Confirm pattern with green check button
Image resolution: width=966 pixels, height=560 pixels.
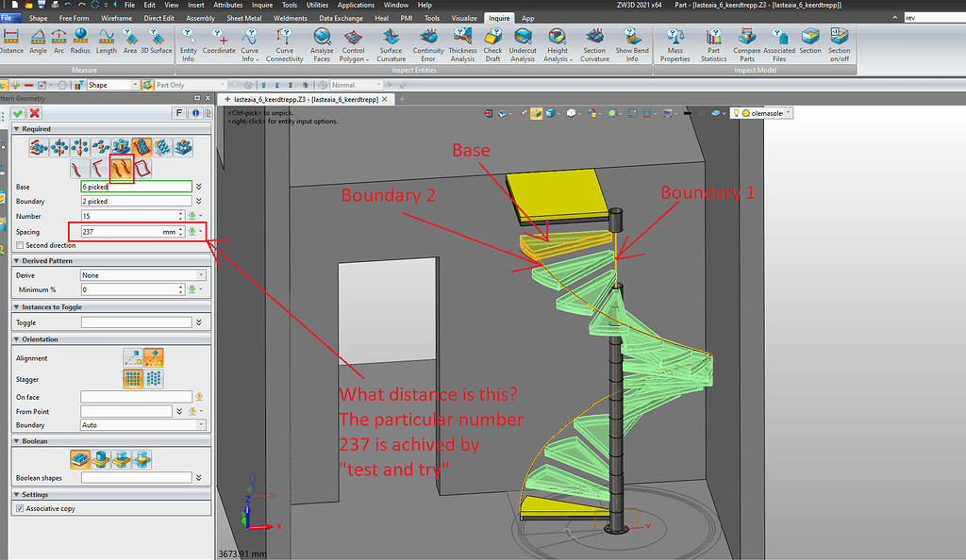[x=17, y=113]
